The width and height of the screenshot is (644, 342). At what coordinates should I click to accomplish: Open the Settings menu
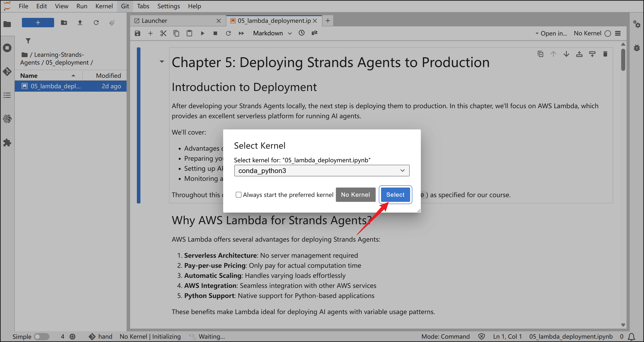[x=169, y=6]
